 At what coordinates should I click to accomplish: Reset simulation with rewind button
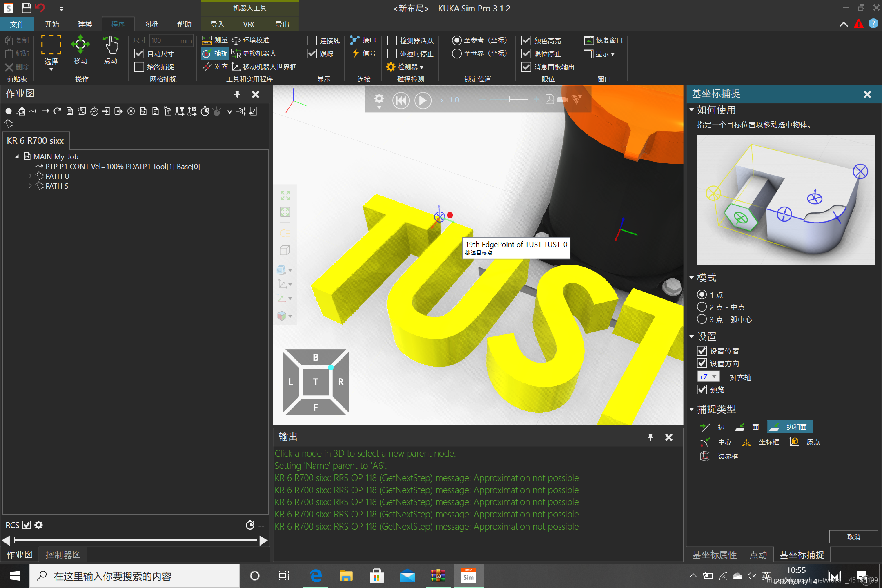coord(401,100)
